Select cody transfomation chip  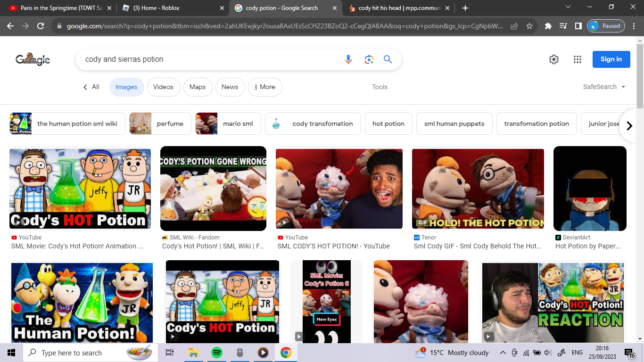click(x=313, y=123)
